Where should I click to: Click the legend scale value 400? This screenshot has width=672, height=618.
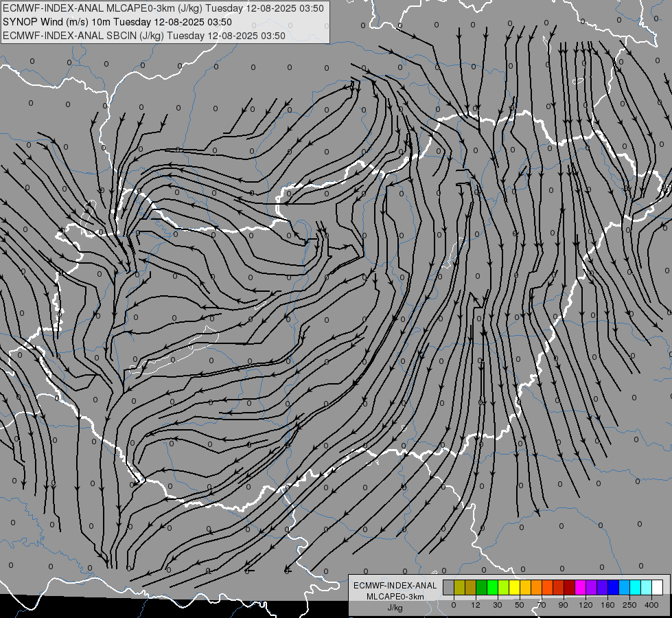coord(651,605)
